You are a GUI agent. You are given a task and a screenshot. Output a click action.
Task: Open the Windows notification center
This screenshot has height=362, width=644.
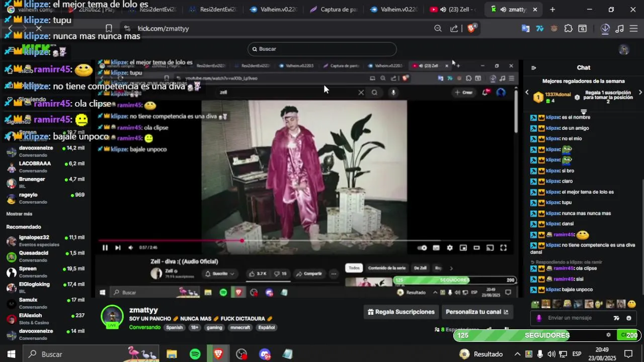[628, 354]
